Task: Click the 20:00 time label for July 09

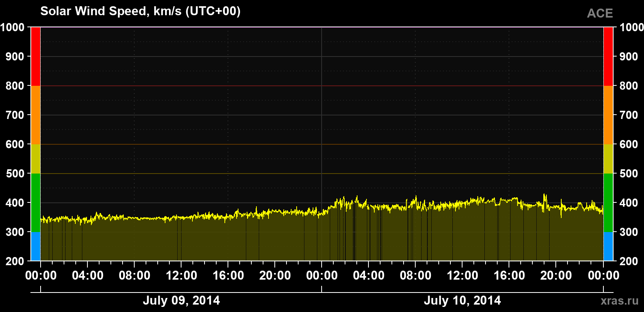Action: click(275, 276)
